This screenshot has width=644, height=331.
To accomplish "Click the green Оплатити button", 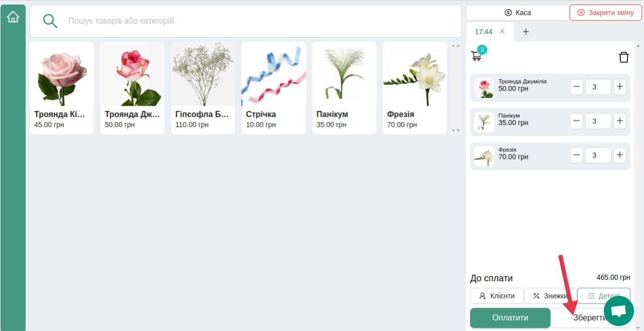I will click(510, 318).
